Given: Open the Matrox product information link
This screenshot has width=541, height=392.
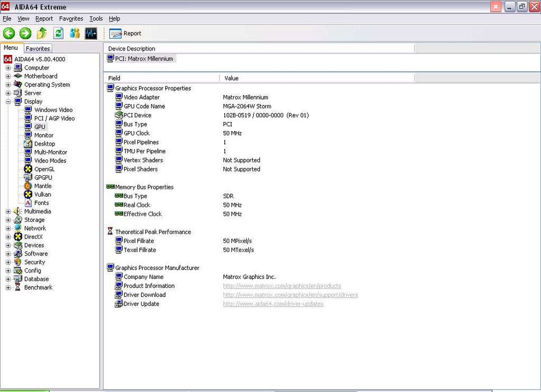Looking at the screenshot, I should coord(282,286).
